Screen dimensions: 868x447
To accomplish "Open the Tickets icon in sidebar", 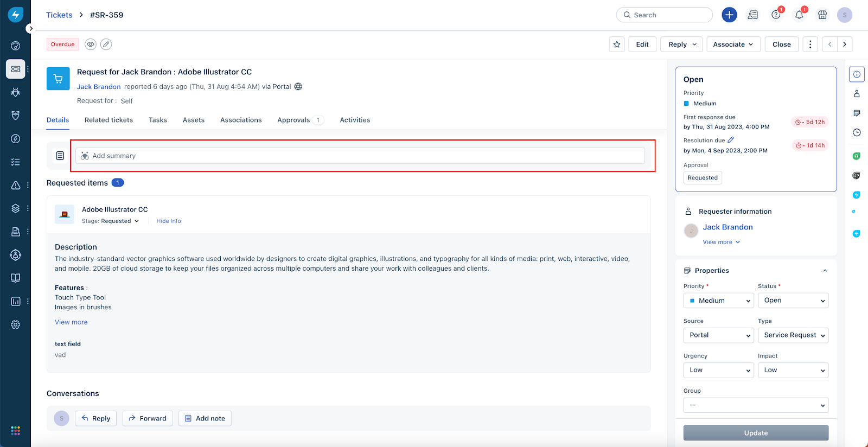I will [x=16, y=69].
